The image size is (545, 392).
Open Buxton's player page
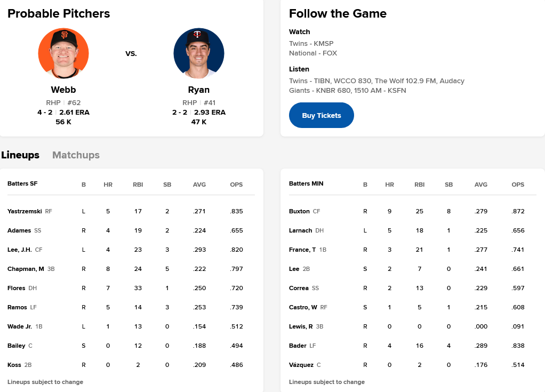(x=299, y=211)
